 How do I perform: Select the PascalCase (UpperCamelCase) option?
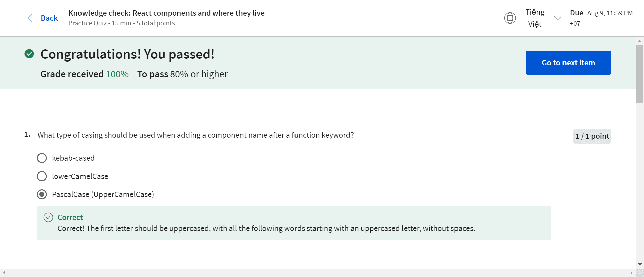pyautogui.click(x=42, y=194)
